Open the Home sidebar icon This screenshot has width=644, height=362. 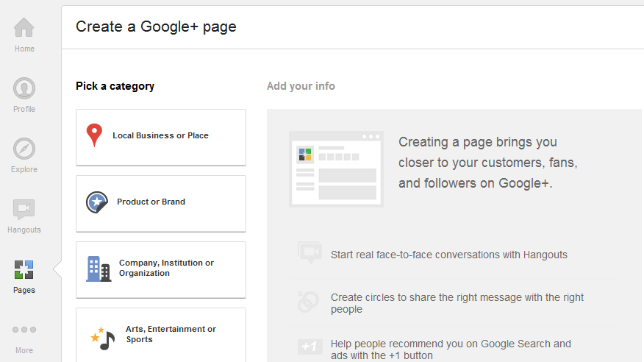coord(24,27)
